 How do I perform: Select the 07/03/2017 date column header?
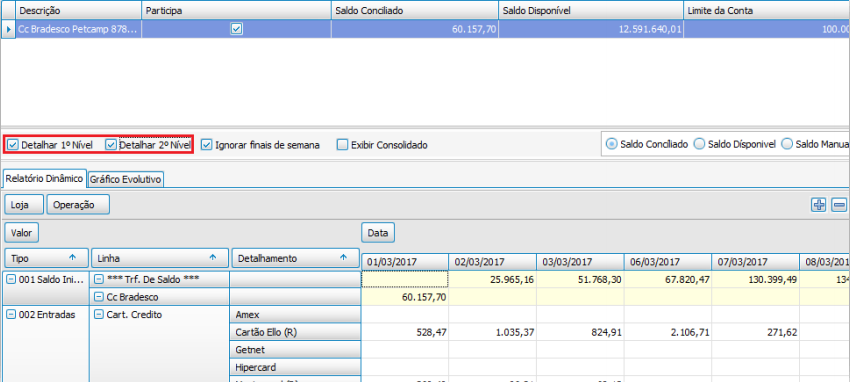pos(756,262)
